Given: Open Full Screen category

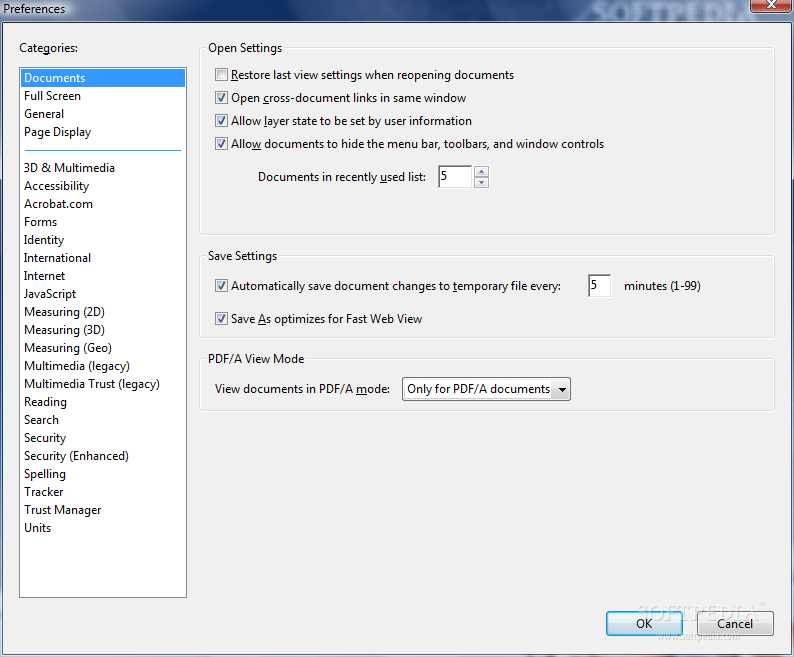Looking at the screenshot, I should pos(103,96).
